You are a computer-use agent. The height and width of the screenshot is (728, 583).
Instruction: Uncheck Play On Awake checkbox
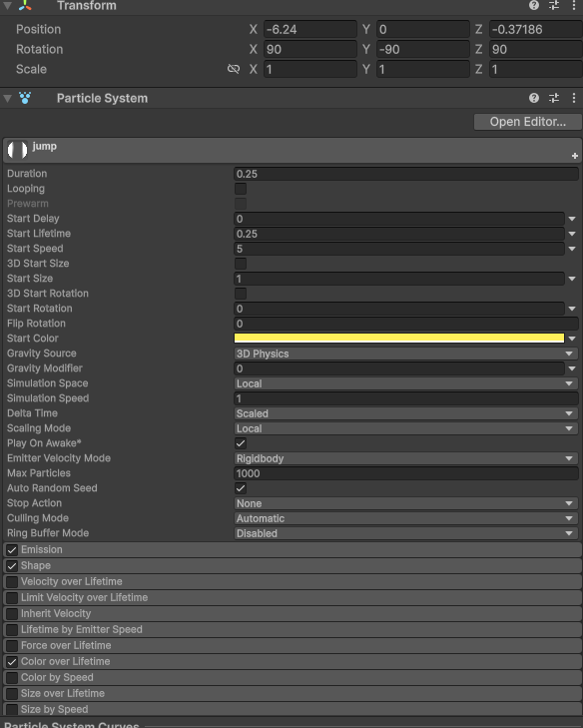(x=241, y=443)
